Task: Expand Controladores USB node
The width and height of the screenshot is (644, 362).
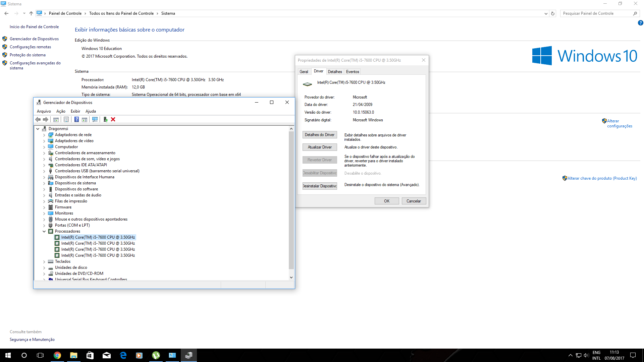Action: point(44,171)
